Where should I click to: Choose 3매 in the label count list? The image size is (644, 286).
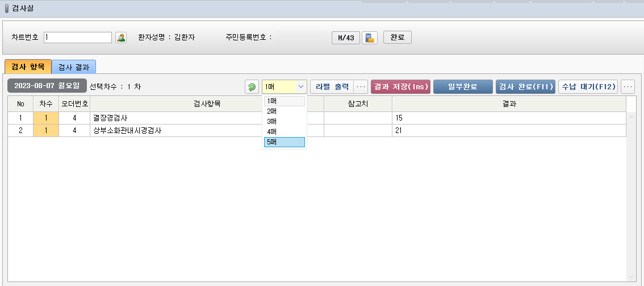[284, 122]
